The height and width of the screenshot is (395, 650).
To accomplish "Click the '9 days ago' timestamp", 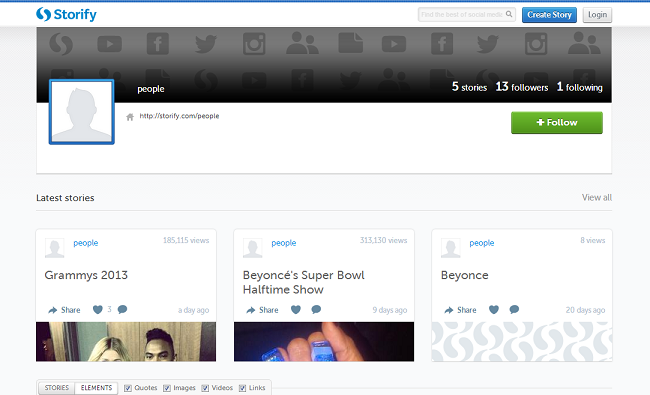I will click(x=390, y=310).
